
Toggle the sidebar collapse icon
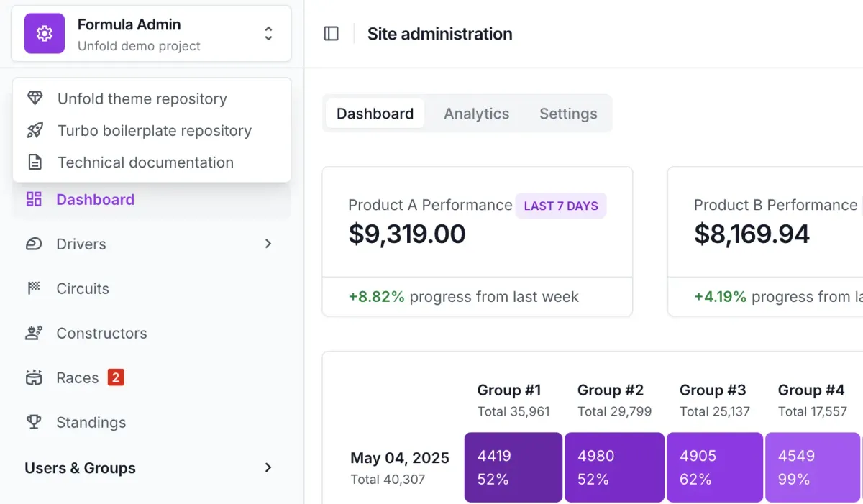(x=331, y=34)
